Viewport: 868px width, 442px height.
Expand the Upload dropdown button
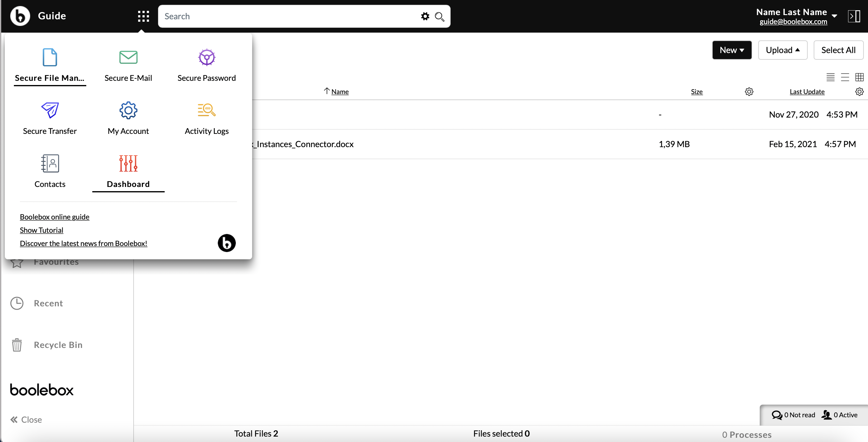[783, 50]
